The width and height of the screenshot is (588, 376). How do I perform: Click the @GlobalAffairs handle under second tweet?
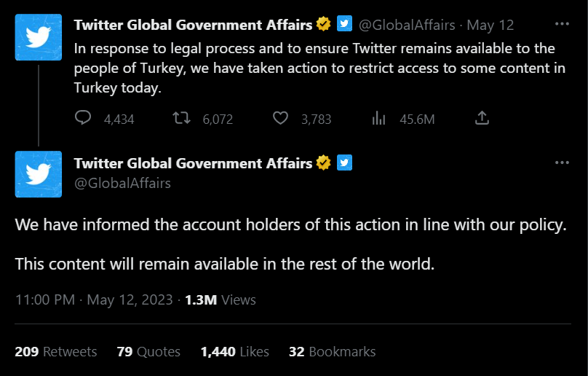(123, 183)
